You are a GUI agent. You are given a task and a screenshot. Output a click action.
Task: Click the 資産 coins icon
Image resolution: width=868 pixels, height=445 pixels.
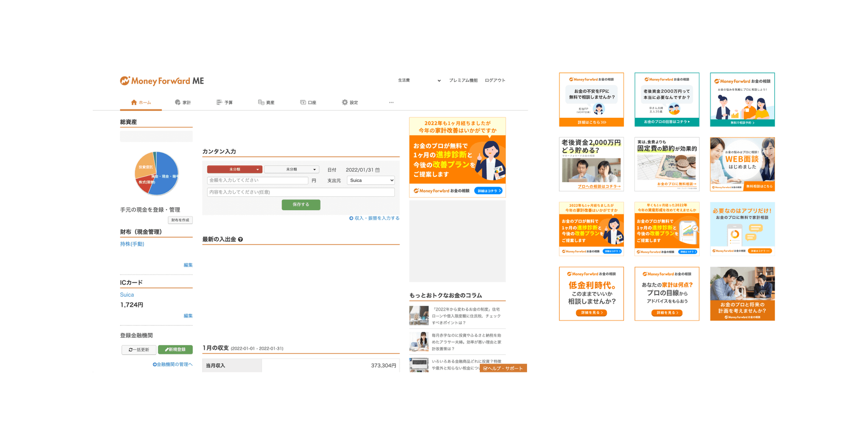coord(261,102)
